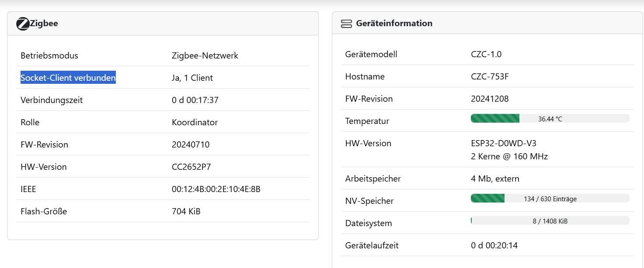This screenshot has height=268, width=644.
Task: Click the Koordinator role value
Action: (x=195, y=122)
